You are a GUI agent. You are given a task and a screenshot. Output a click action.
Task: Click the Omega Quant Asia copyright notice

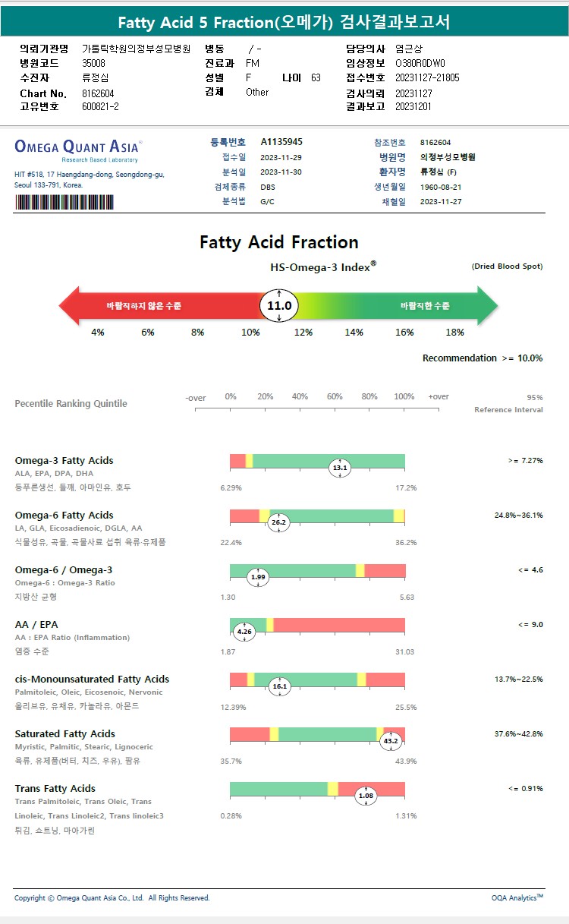tap(112, 898)
